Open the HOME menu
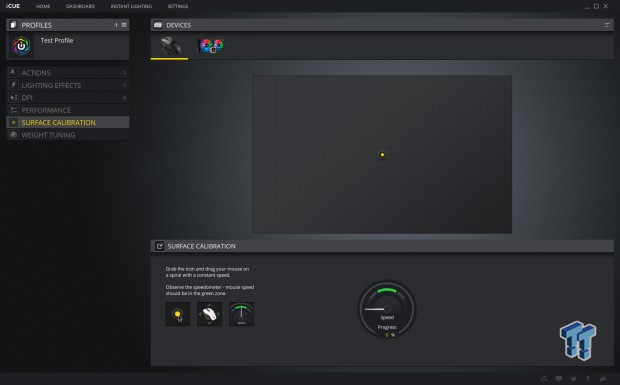Viewport: 620px width, 385px height. point(43,6)
